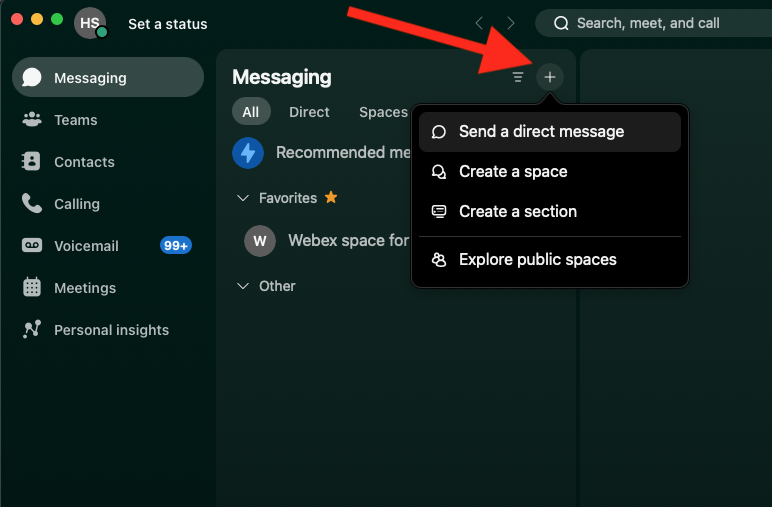Open the Messaging sidebar section
Image resolution: width=772 pixels, height=507 pixels.
[x=108, y=78]
